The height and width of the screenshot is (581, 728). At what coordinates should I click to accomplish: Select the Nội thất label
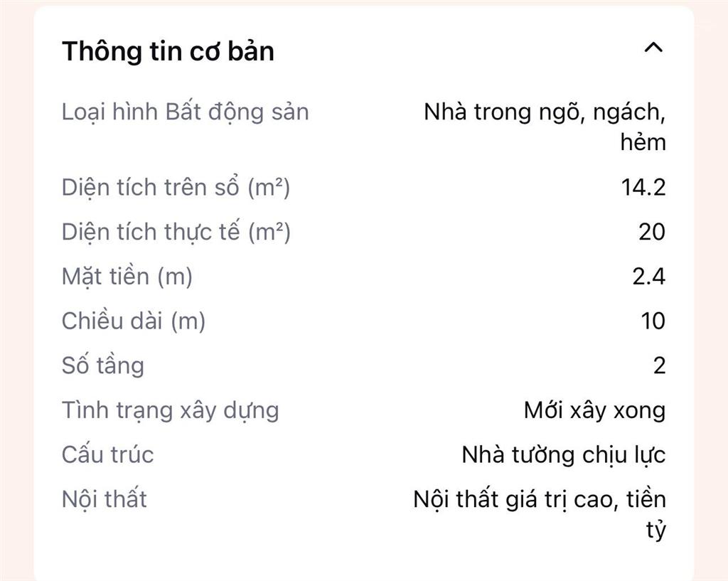(x=103, y=499)
